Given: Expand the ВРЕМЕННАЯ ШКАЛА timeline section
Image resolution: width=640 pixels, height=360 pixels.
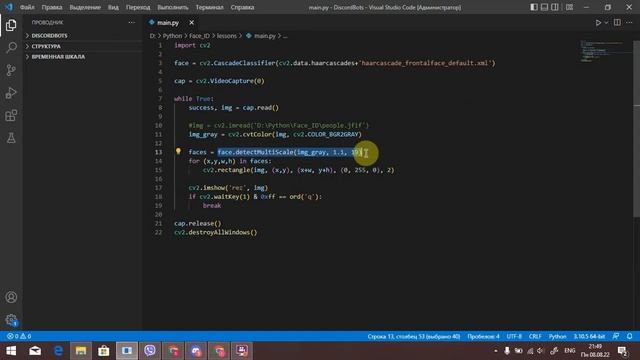Looking at the screenshot, I should coord(83,57).
